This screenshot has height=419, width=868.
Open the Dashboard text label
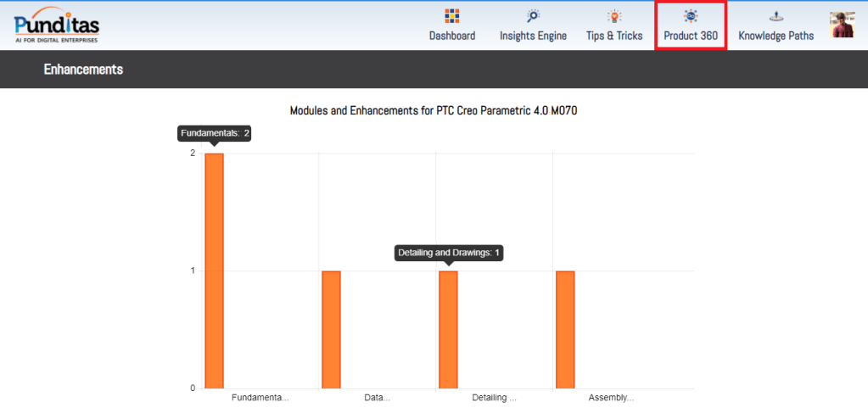(451, 36)
